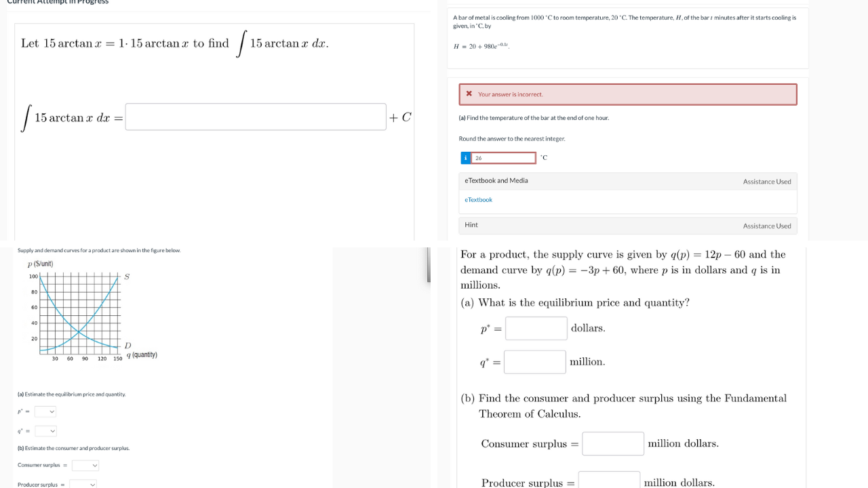
Task: Open the Producer surplus estimate dropdown
Action: 85,483
